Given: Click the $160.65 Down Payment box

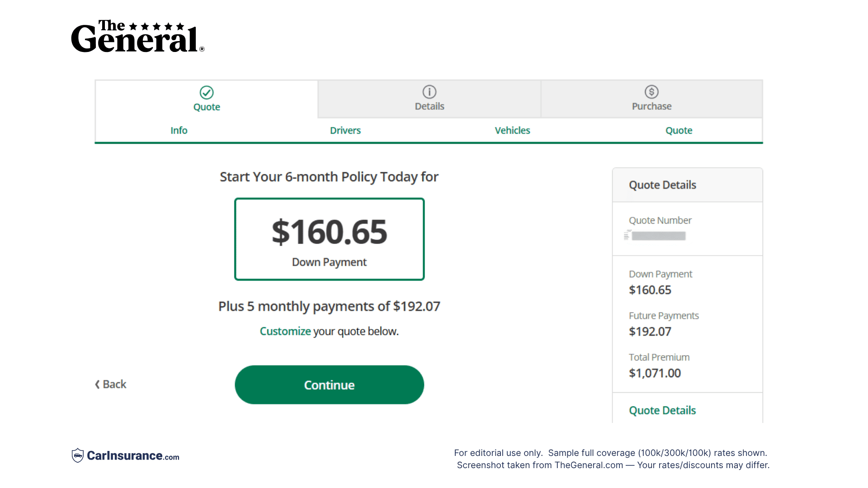Looking at the screenshot, I should (329, 239).
